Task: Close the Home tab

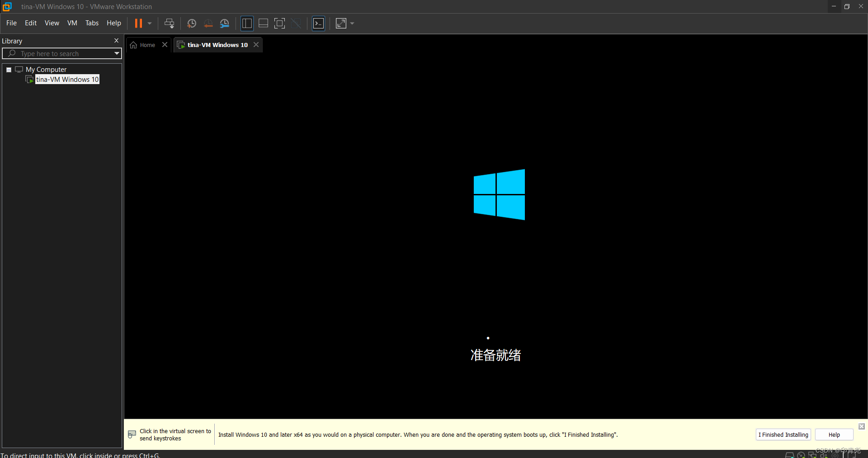Action: pyautogui.click(x=165, y=44)
